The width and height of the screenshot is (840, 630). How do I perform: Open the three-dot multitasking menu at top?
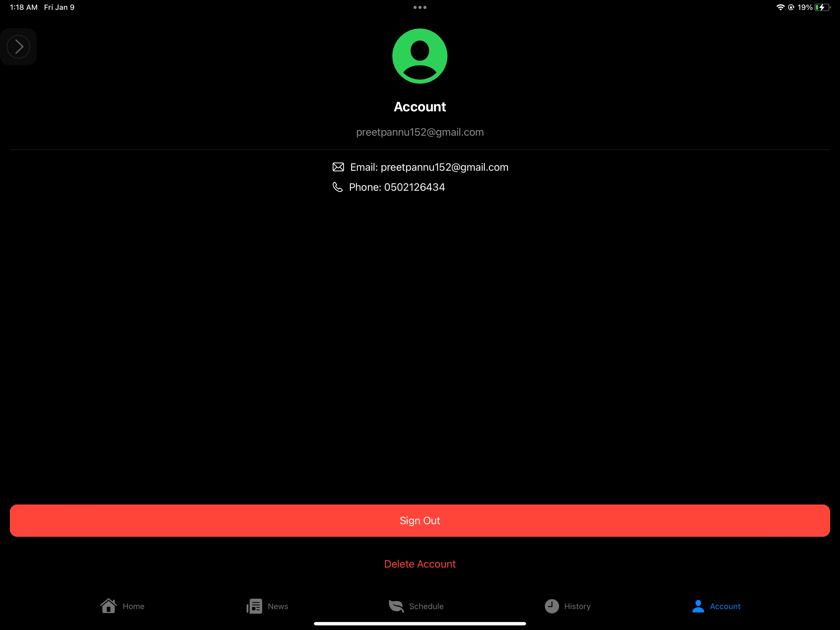(420, 7)
